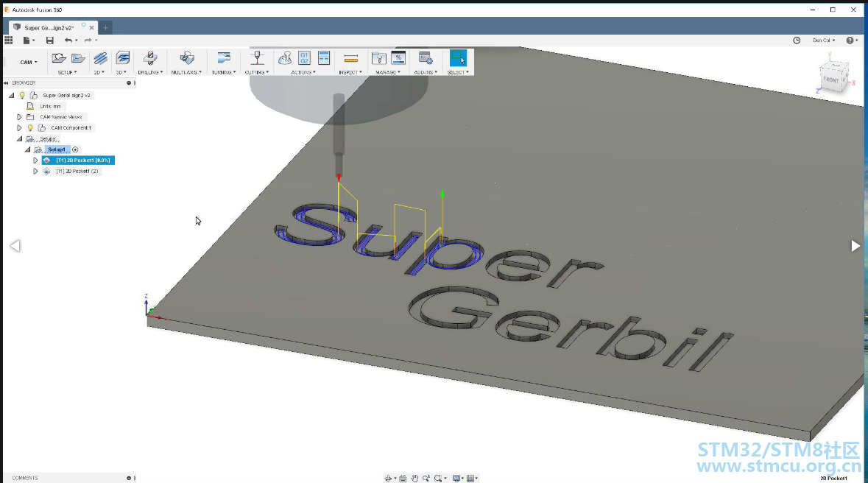
Task: Choose the 3D milling strategy icon
Action: [122, 57]
